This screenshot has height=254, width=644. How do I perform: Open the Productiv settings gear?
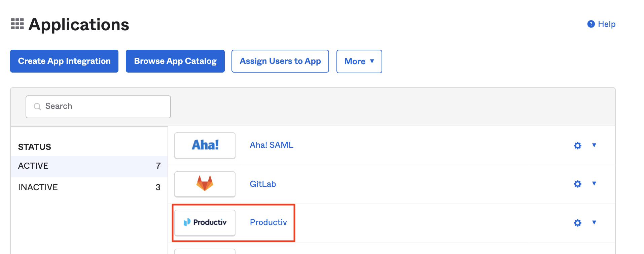(577, 223)
